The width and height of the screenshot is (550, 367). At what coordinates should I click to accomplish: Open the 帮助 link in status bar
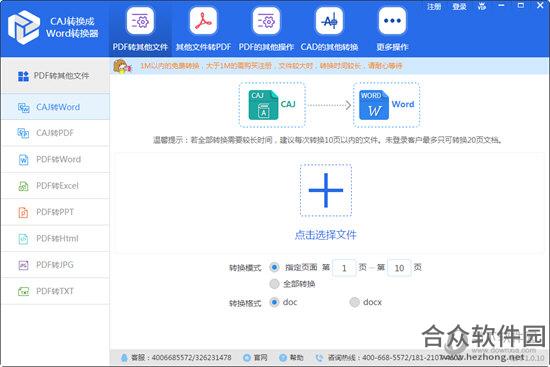[x=296, y=358]
